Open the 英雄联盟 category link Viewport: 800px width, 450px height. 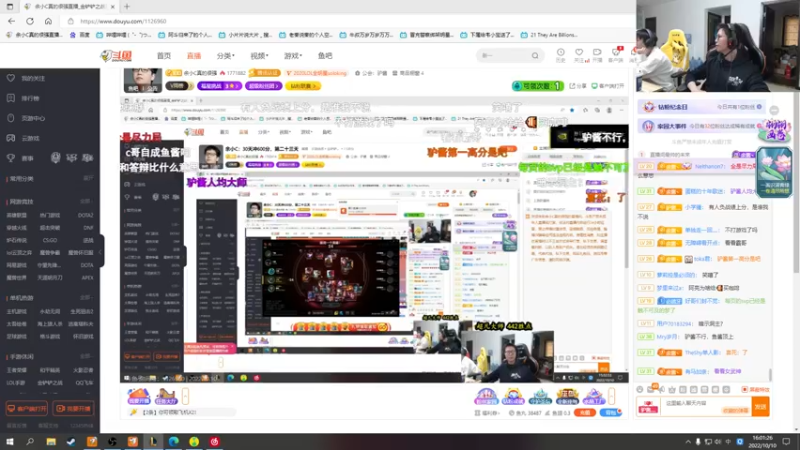[x=16, y=215]
